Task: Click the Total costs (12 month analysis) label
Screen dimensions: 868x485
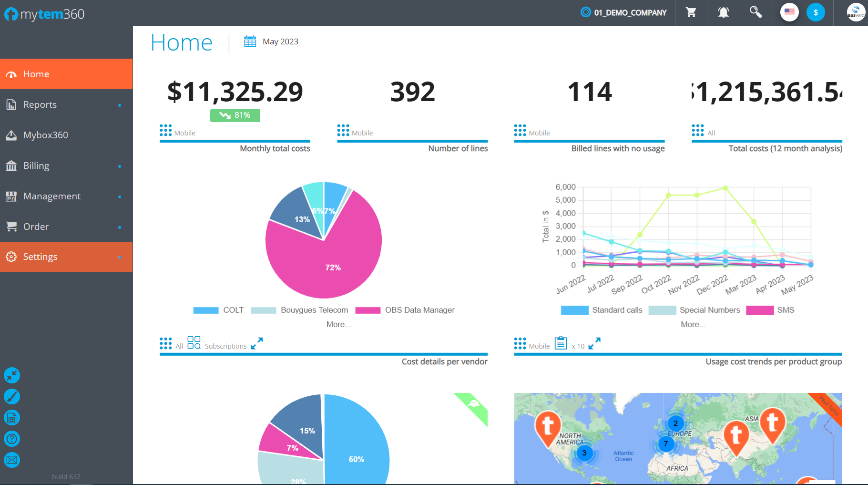Action: point(785,148)
